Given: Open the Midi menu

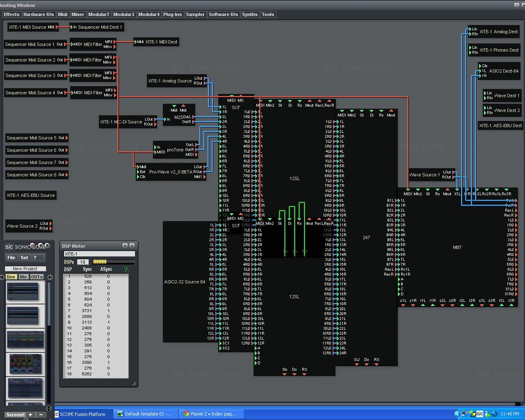Looking at the screenshot, I should point(63,14).
